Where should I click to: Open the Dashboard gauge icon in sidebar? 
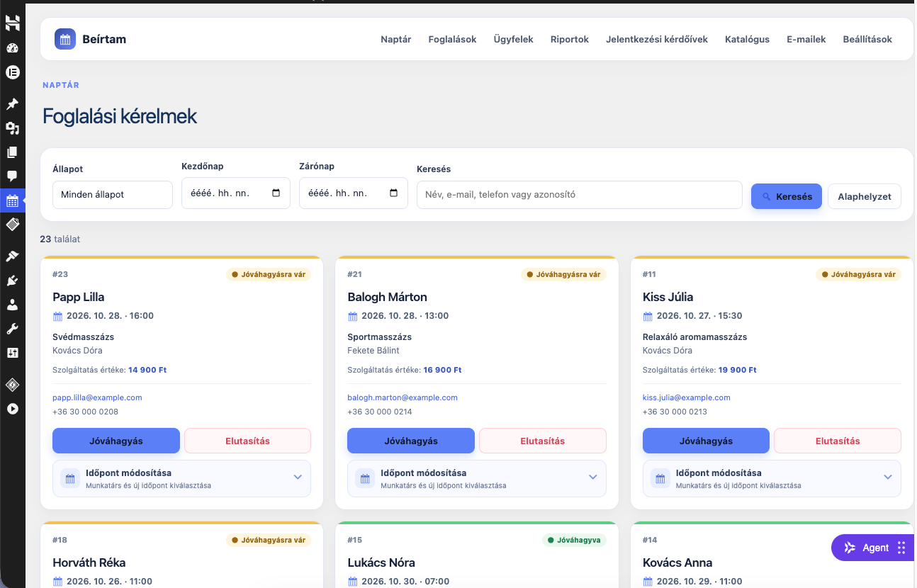coord(12,48)
